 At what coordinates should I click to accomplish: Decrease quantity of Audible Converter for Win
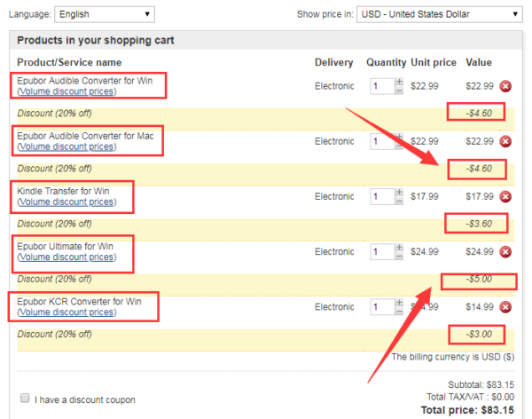[x=399, y=91]
